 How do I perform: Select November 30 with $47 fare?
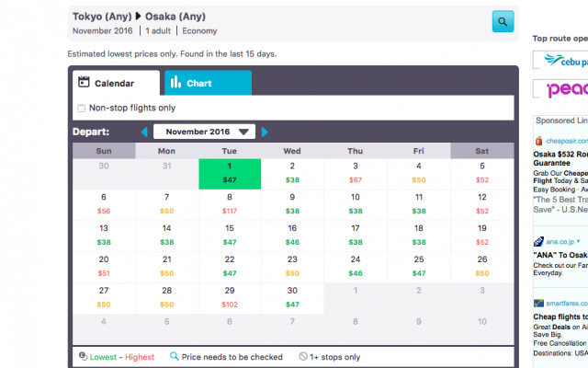pyautogui.click(x=292, y=297)
